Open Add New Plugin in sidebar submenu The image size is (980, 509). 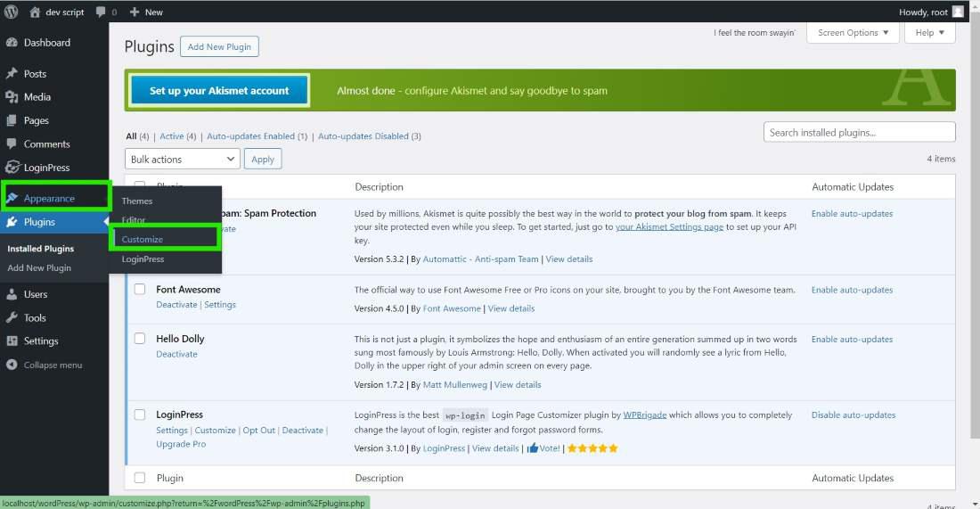tap(39, 268)
